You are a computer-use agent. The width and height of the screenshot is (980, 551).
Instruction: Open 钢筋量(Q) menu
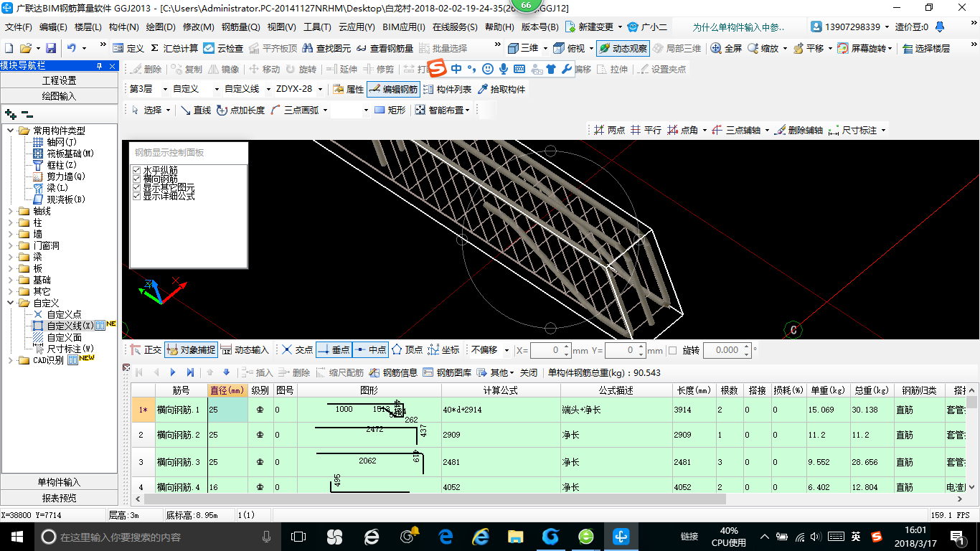240,27
